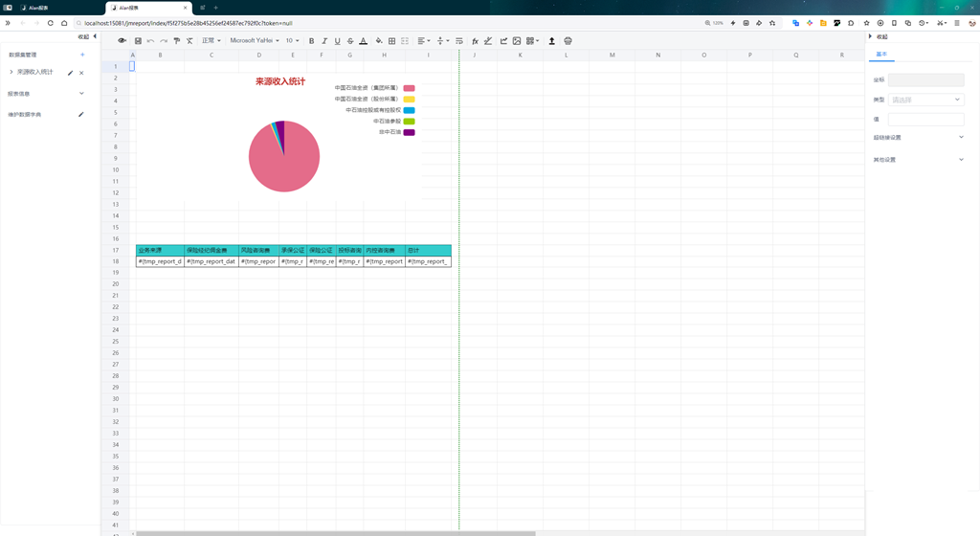The image size is (980, 536).
Task: Open the 正常 cell format dropdown
Action: [x=212, y=40]
